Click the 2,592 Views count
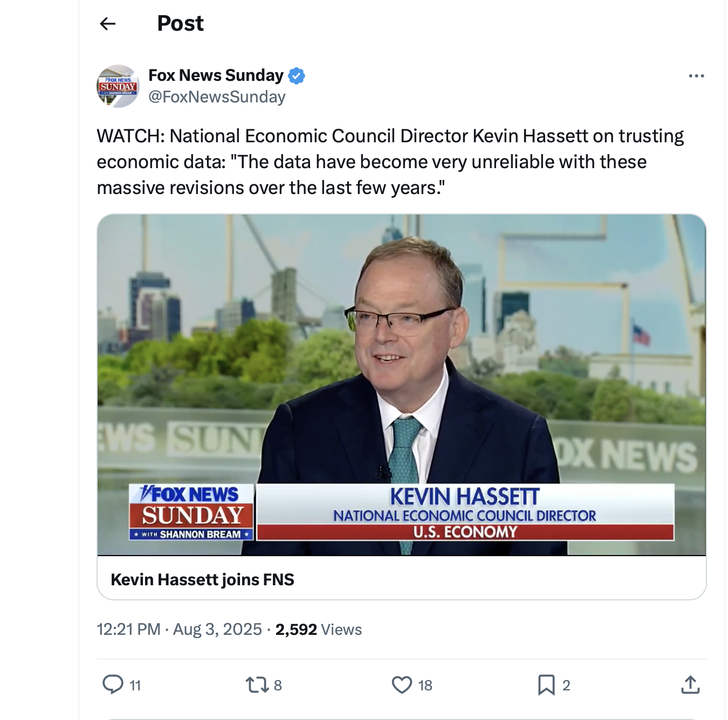This screenshot has width=728, height=720. (x=318, y=629)
